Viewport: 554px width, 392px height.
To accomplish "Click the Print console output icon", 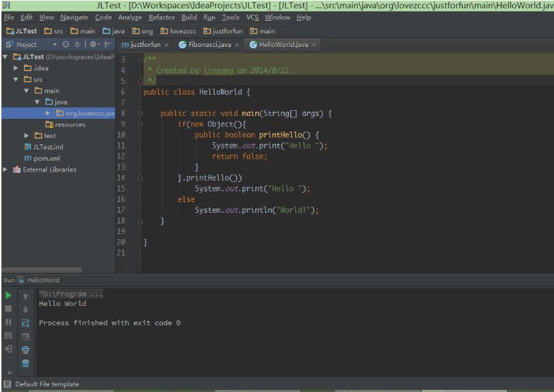I will 26,349.
